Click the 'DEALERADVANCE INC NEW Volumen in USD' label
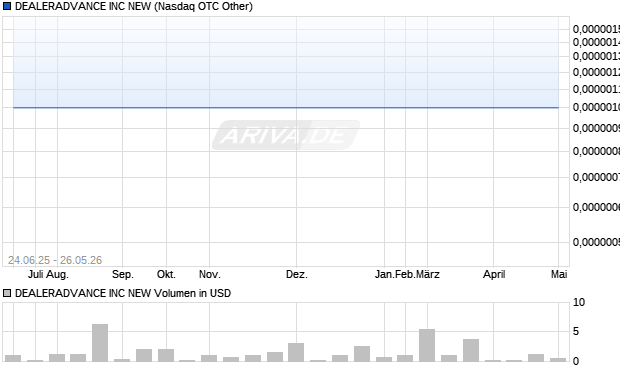This screenshot has width=620, height=371. point(123,293)
